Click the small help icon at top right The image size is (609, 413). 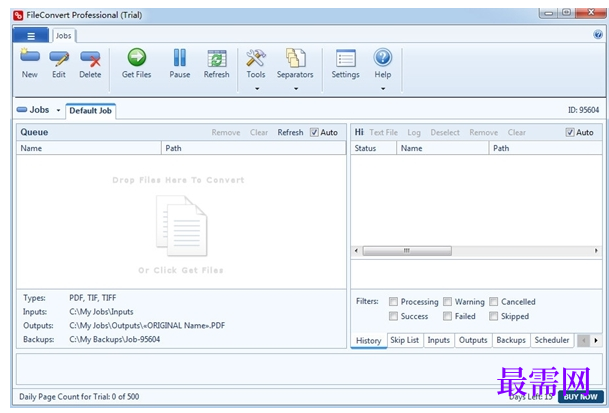point(598,35)
